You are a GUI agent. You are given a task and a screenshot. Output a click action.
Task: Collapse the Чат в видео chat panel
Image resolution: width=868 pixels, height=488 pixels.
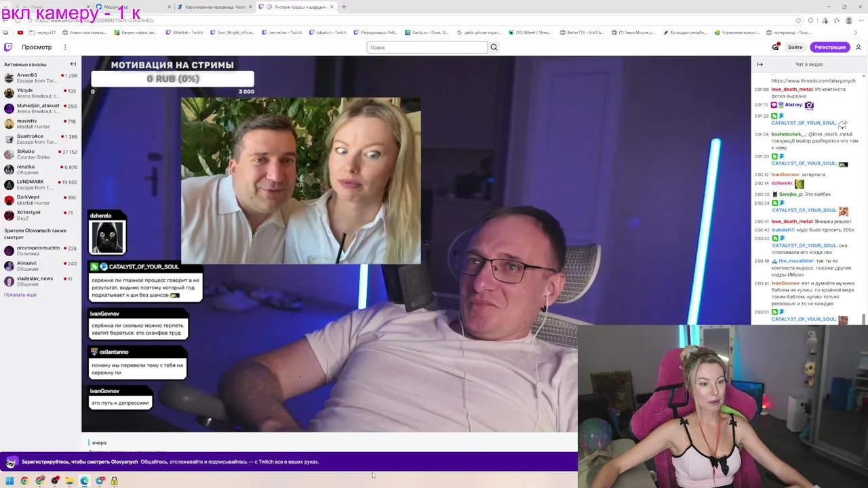pos(760,64)
